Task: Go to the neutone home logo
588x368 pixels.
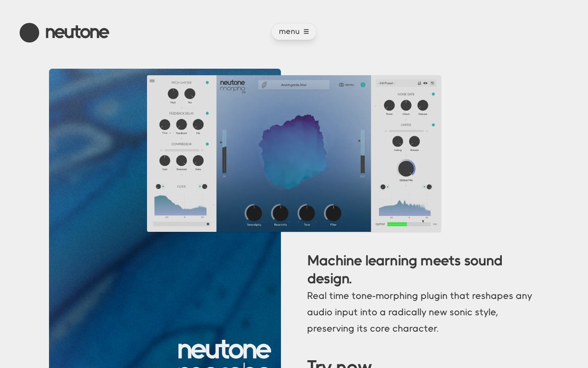Action: pyautogui.click(x=65, y=33)
